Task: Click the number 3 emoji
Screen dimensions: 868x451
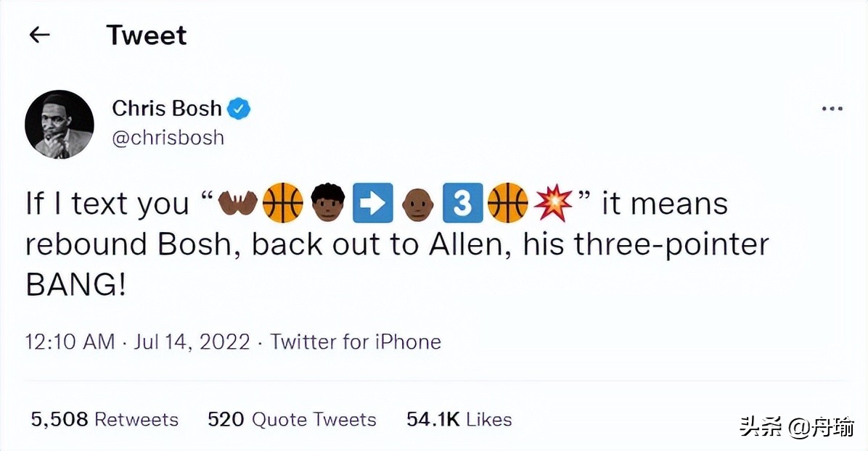Action: [462, 203]
